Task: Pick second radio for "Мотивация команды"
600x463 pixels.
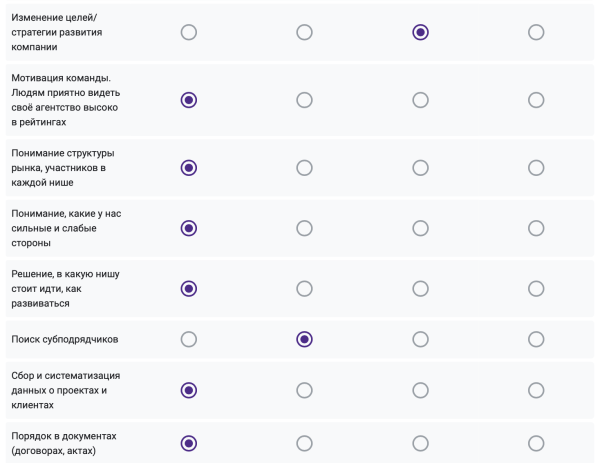Action: (x=305, y=99)
